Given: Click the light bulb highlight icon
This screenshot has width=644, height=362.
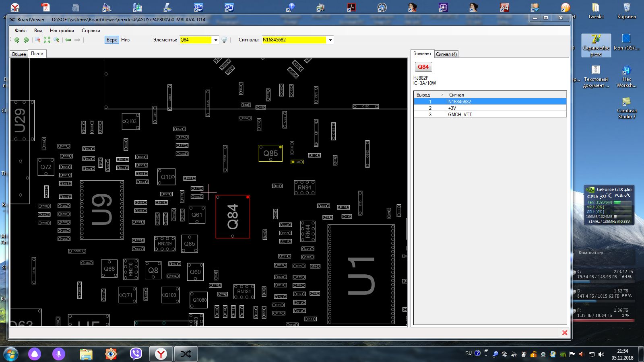Looking at the screenshot, I should pyautogui.click(x=225, y=40).
